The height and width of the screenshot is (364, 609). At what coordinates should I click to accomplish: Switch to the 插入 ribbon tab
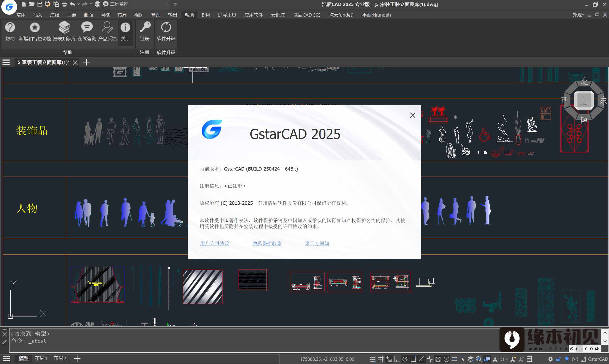[x=38, y=15]
